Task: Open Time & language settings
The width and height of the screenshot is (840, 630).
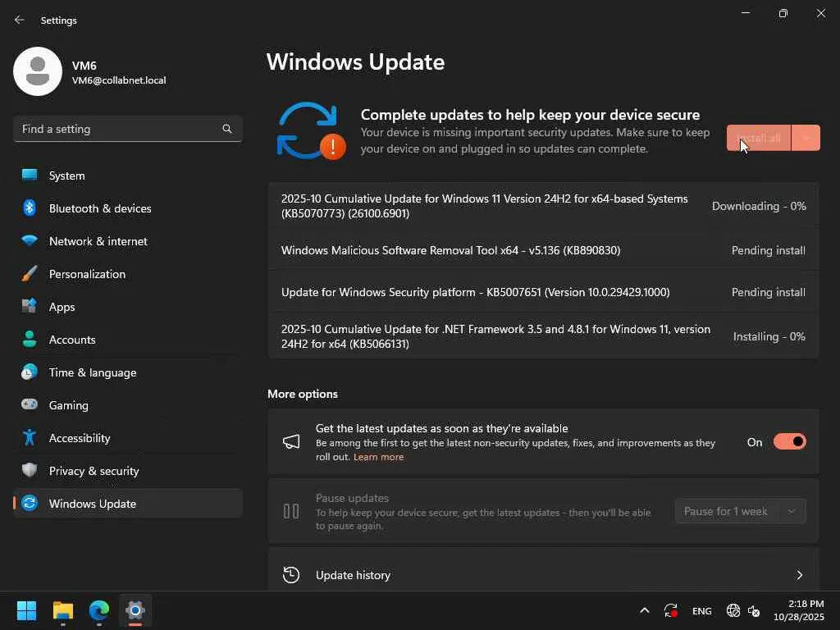Action: [x=127, y=372]
